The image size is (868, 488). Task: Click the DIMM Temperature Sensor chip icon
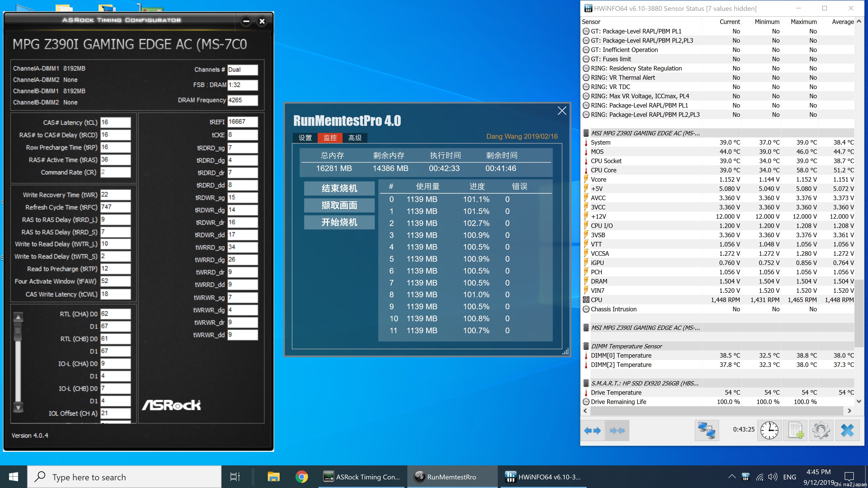[586, 346]
